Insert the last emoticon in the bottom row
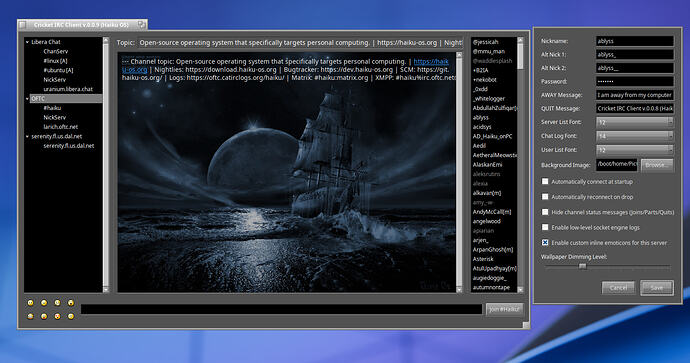This screenshot has width=690, height=363. 71,316
